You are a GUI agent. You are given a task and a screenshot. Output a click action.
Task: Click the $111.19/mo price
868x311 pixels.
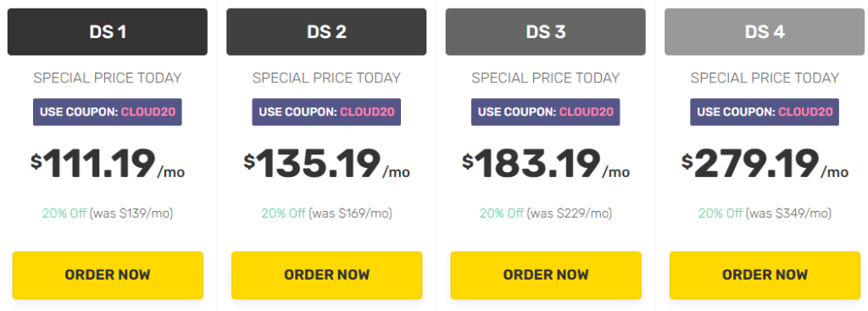coord(108,164)
